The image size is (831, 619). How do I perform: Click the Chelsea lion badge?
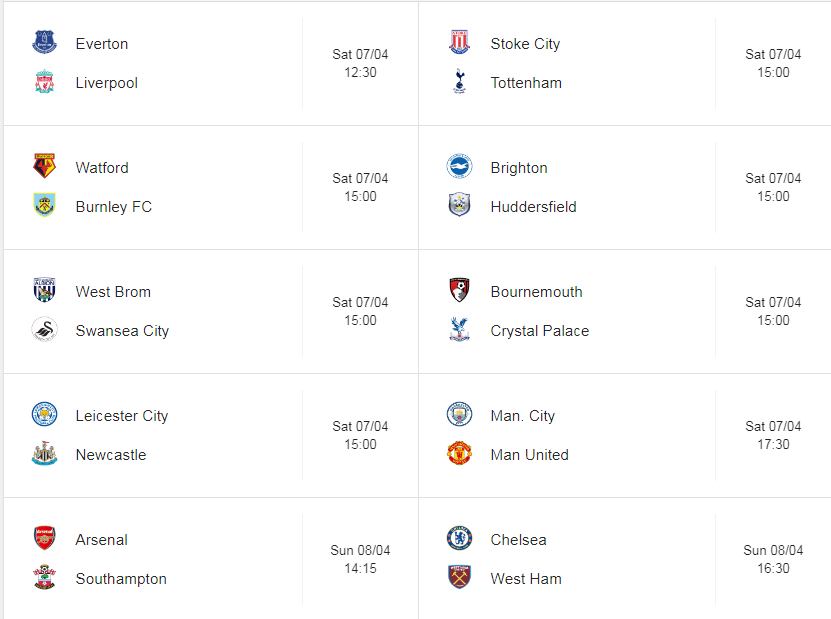tap(459, 538)
